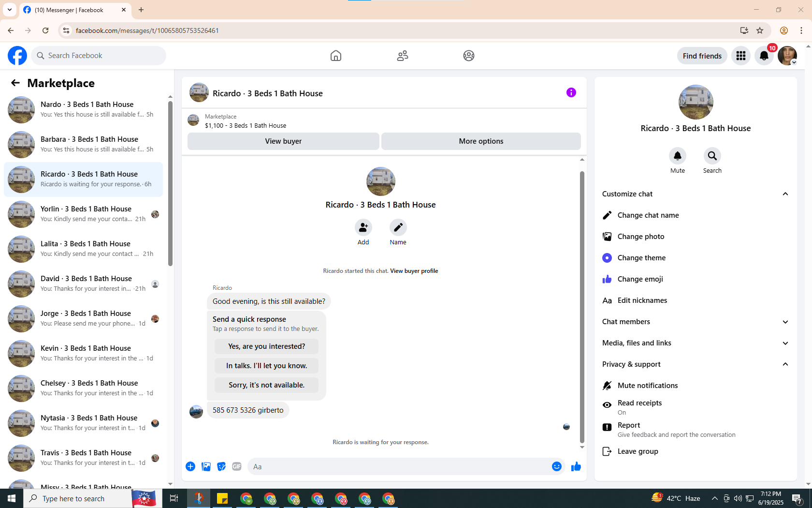Click Change emoji option
The image size is (812, 508).
click(x=696, y=279)
